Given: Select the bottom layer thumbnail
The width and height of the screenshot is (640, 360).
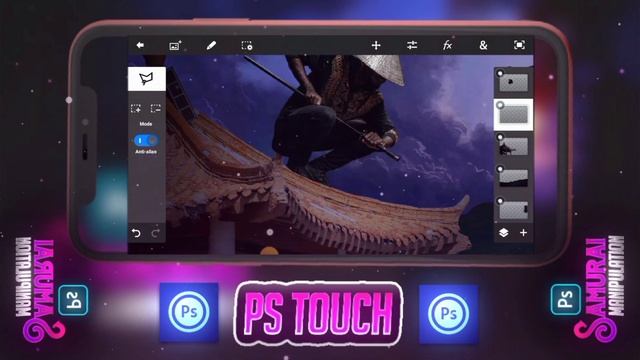Looking at the screenshot, I should (x=513, y=210).
